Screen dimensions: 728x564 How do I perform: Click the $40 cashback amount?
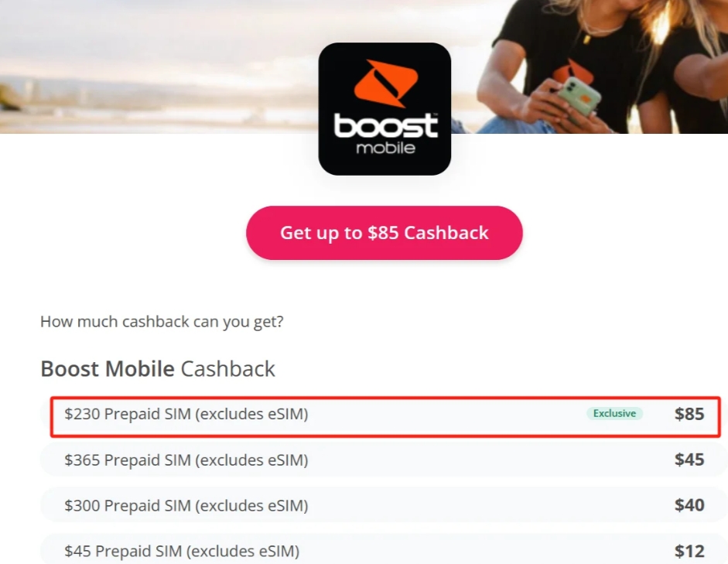689,505
